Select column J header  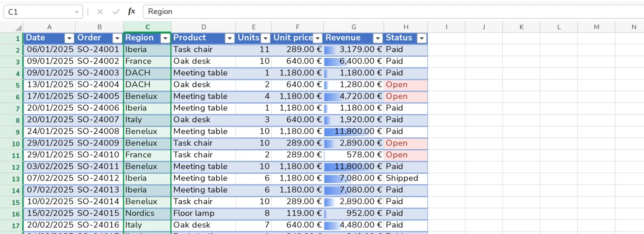(x=484, y=27)
